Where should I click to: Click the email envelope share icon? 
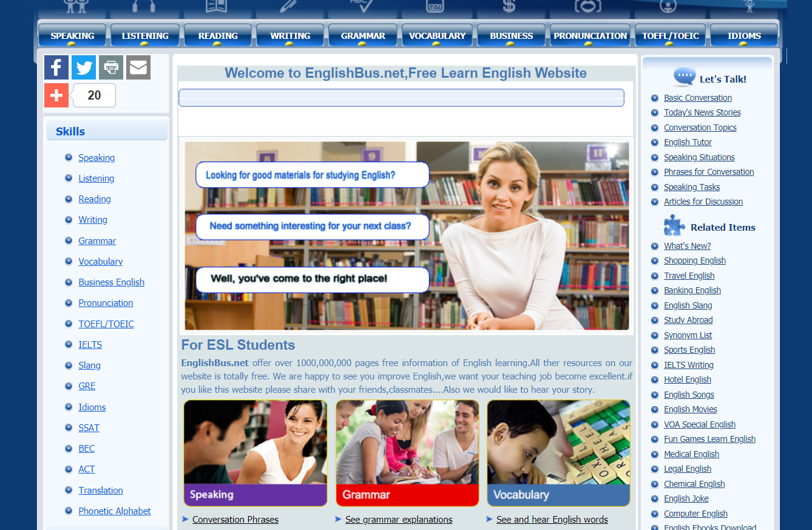point(138,67)
